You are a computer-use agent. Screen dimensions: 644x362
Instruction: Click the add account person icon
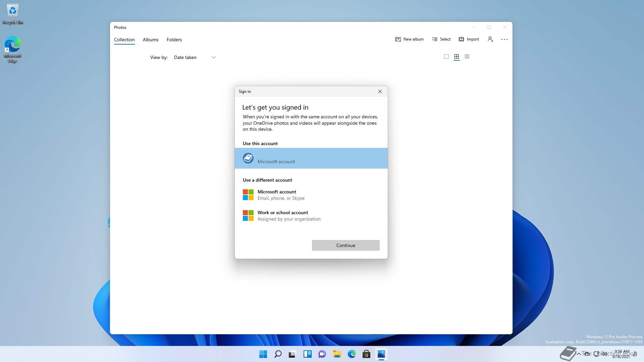pos(490,39)
